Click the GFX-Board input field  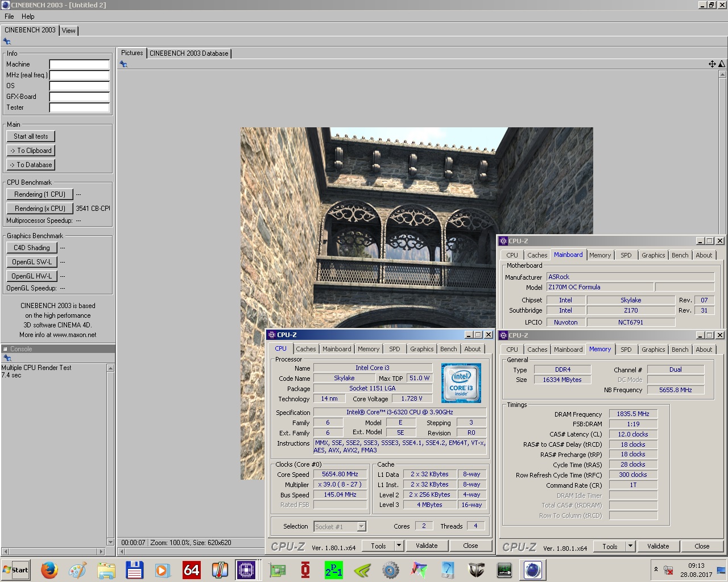[x=79, y=97]
